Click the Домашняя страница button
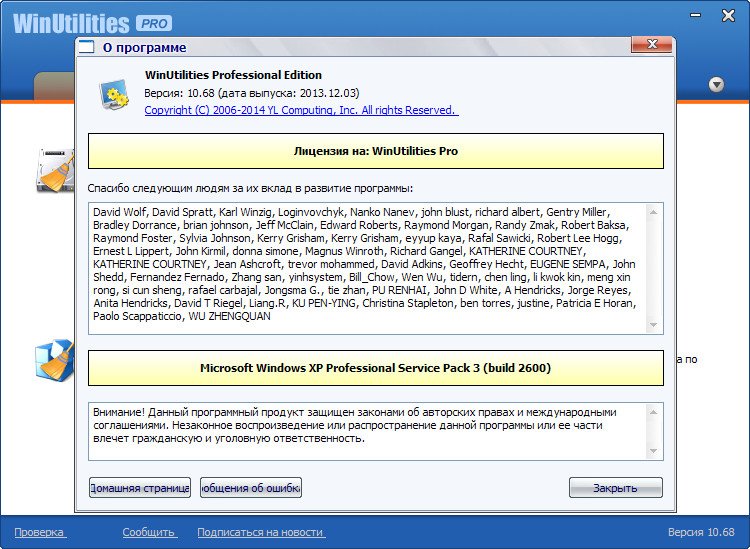The width and height of the screenshot is (750, 549). click(140, 488)
